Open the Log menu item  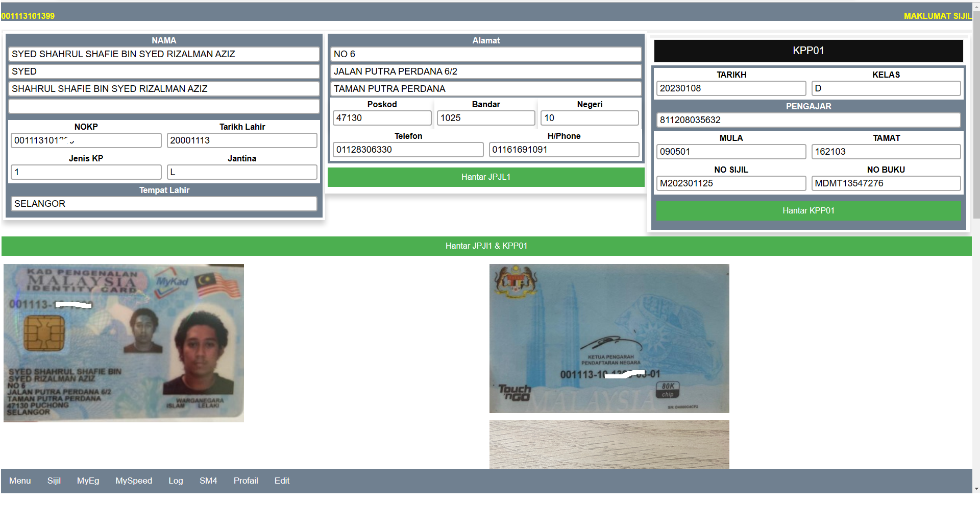coord(176,481)
